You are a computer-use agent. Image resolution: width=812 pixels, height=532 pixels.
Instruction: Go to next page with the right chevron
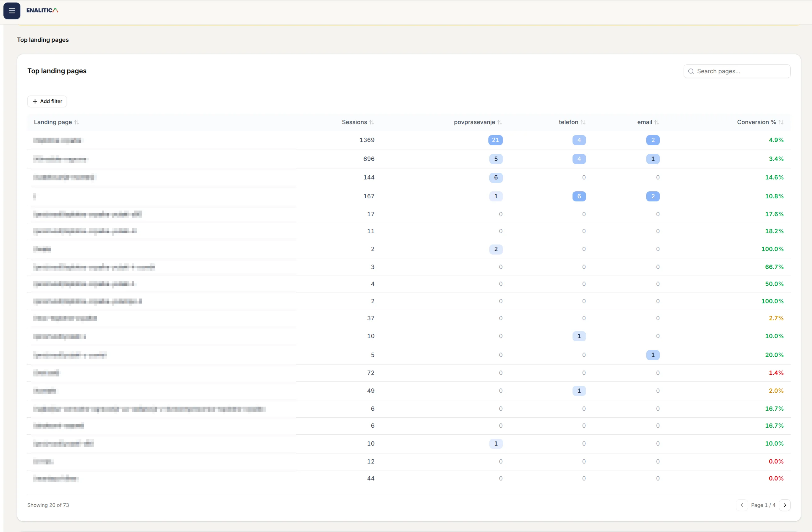tap(785, 505)
